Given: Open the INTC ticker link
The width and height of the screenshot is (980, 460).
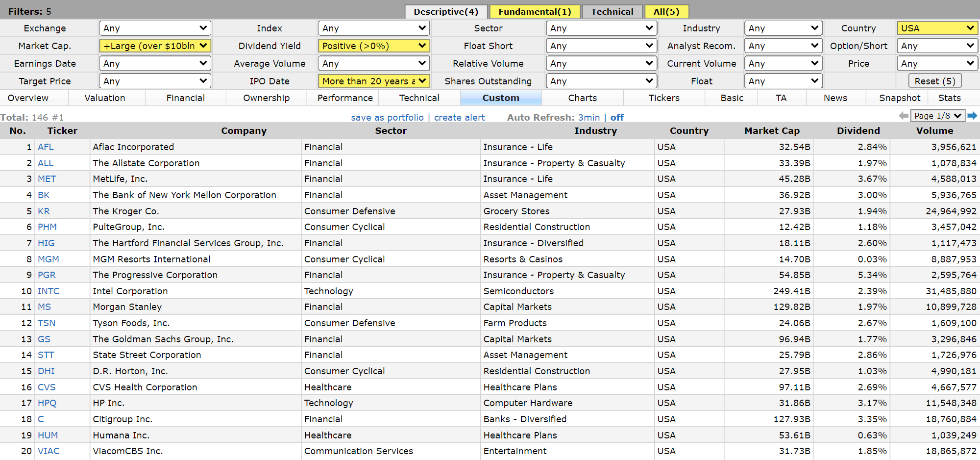Looking at the screenshot, I should coord(49,291).
